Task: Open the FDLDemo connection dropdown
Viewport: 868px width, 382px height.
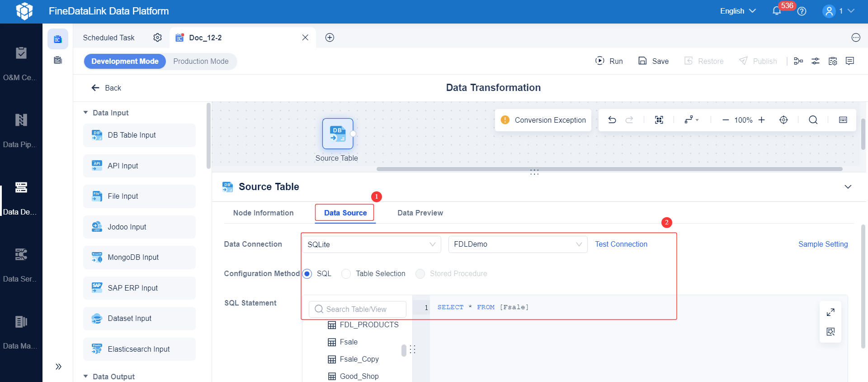Action: pos(518,244)
